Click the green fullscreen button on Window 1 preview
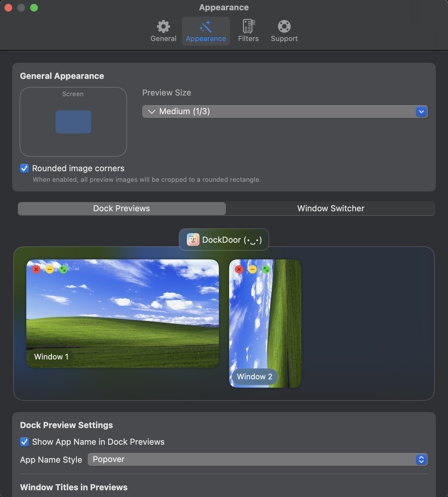Image resolution: width=448 pixels, height=497 pixels. point(63,269)
